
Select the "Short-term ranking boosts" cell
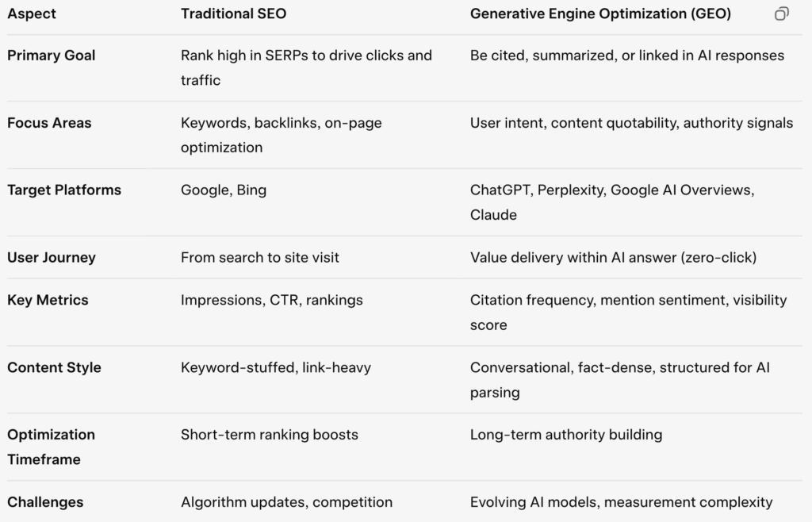(x=269, y=435)
